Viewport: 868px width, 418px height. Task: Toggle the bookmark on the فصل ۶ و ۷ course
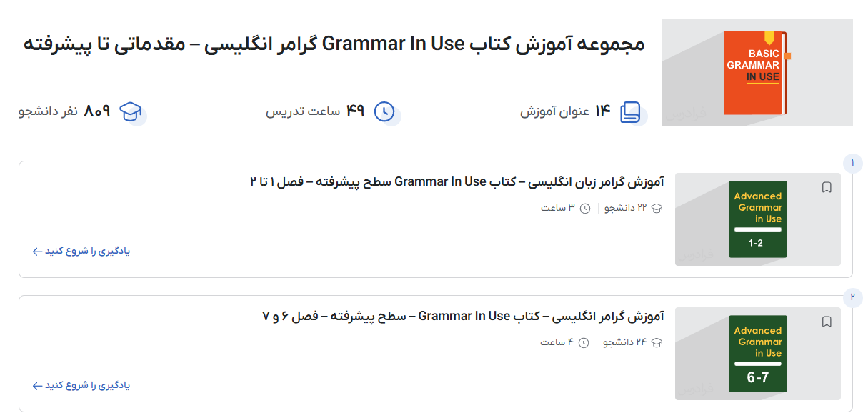tap(827, 321)
